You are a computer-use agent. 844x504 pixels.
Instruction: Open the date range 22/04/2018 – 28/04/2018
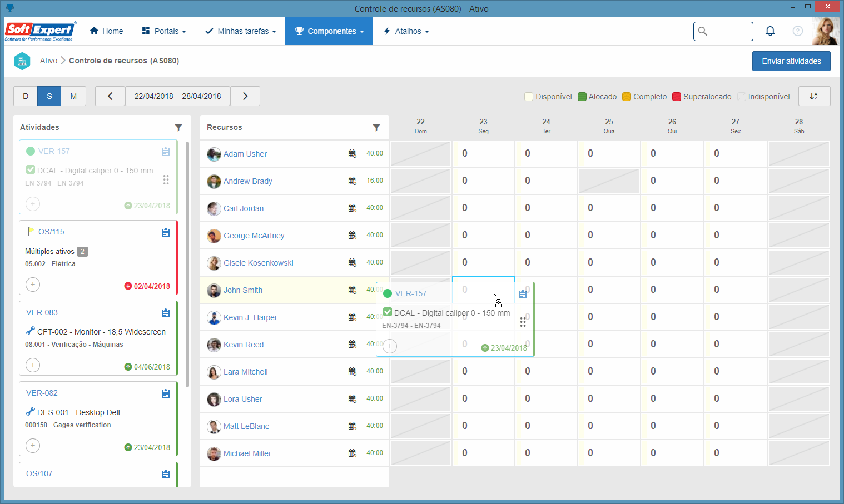178,96
